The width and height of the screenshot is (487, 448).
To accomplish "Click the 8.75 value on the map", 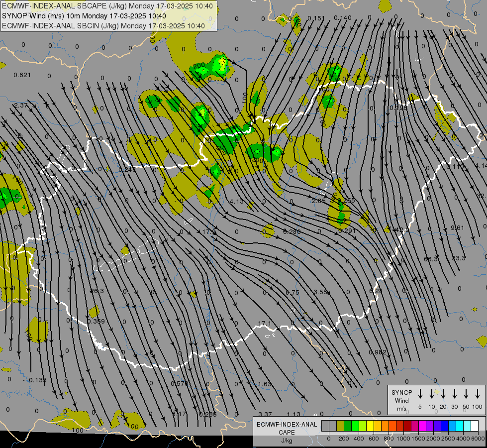I will (292, 293).
